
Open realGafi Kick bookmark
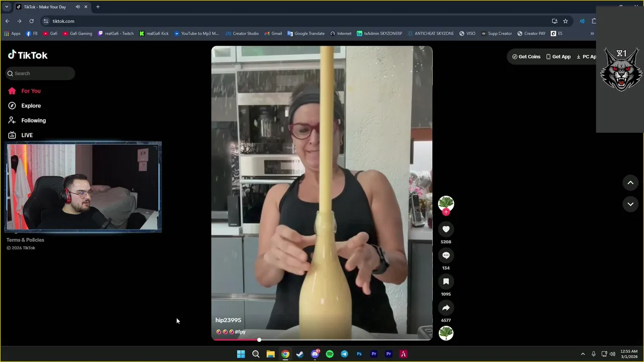154,34
